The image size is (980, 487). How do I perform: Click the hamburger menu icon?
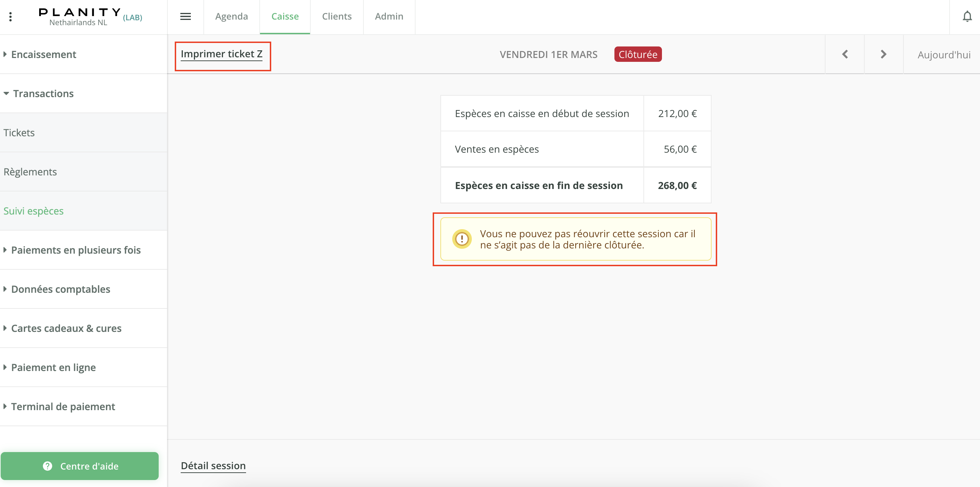(185, 17)
